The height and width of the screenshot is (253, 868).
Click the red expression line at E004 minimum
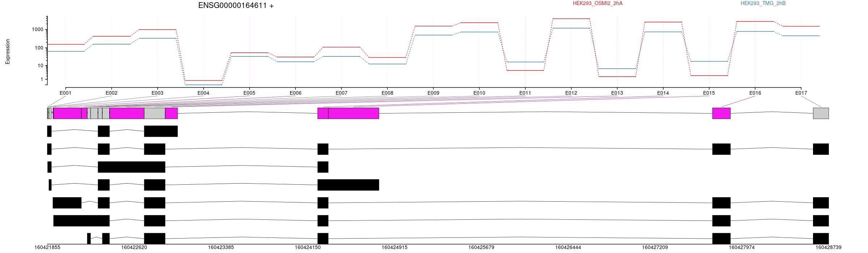click(x=203, y=81)
